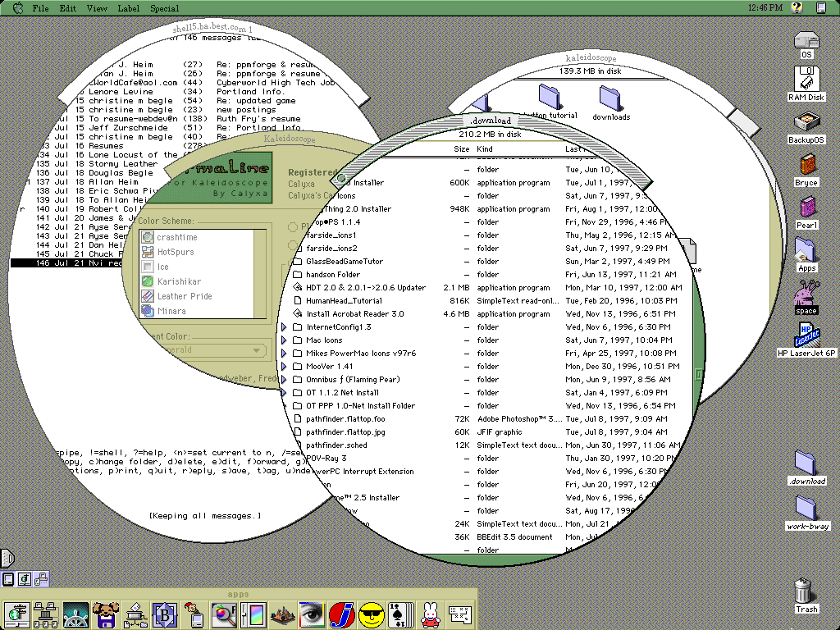Open the File menu
The image size is (840, 630).
pos(40,8)
